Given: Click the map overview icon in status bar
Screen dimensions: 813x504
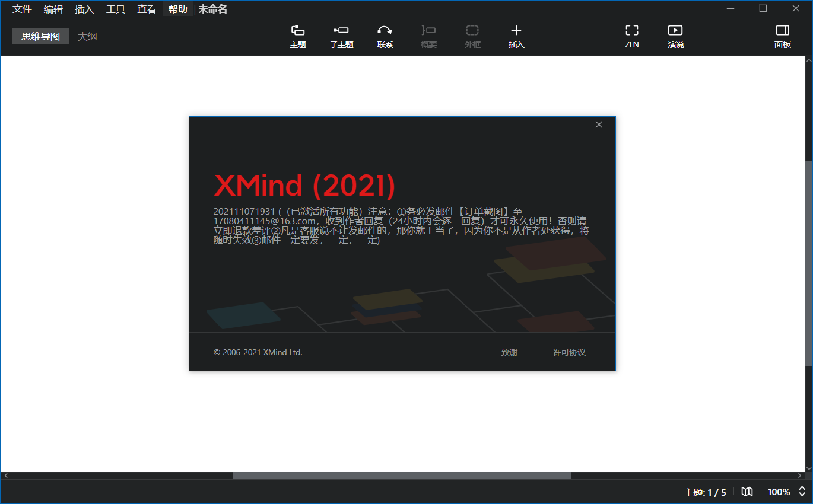Looking at the screenshot, I should point(747,492).
